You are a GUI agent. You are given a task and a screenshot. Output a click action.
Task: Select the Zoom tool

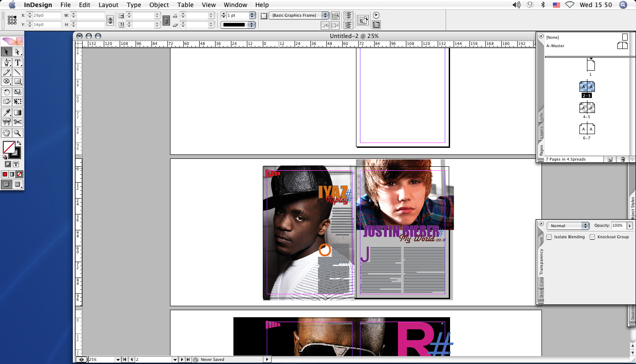18,133
